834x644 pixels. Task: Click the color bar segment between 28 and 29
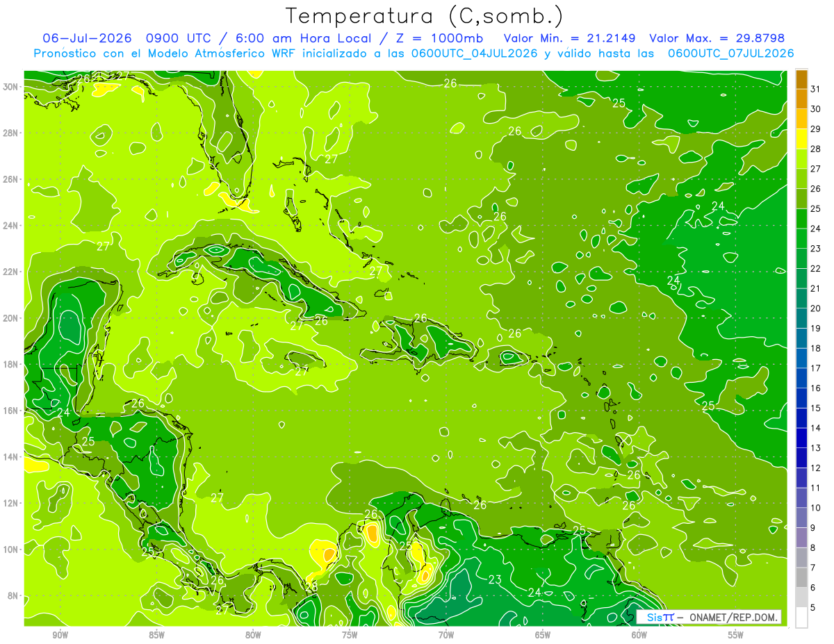point(801,139)
